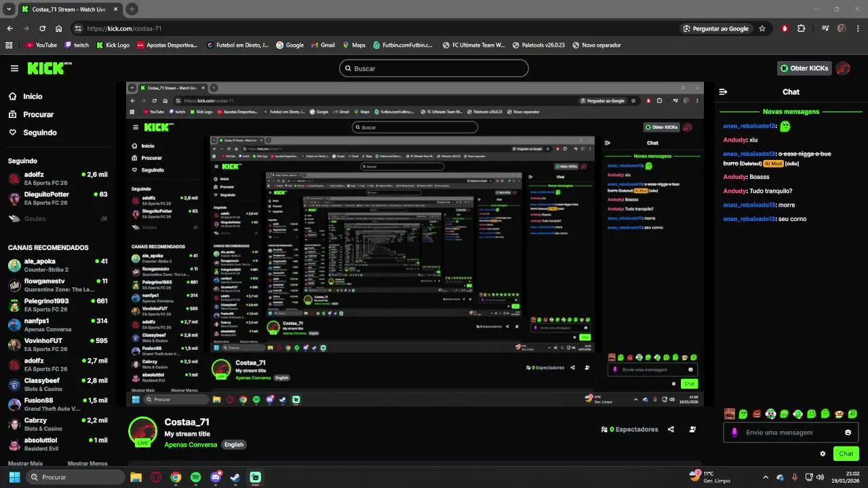
Task: Open the Extensions puzzle icon in Chrome
Action: 802,28
